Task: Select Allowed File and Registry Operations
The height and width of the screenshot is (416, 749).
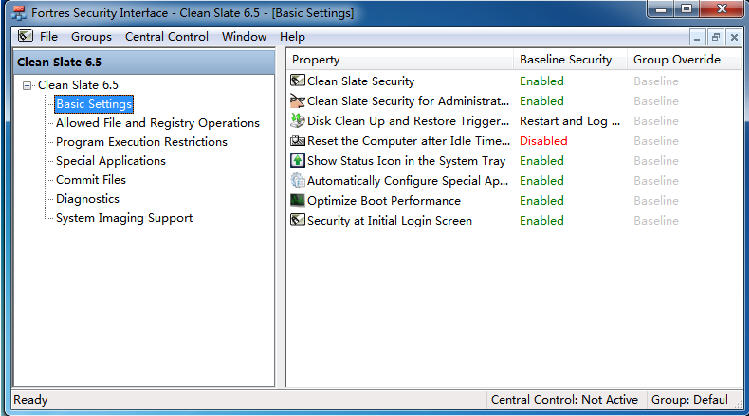Action: click(x=157, y=123)
